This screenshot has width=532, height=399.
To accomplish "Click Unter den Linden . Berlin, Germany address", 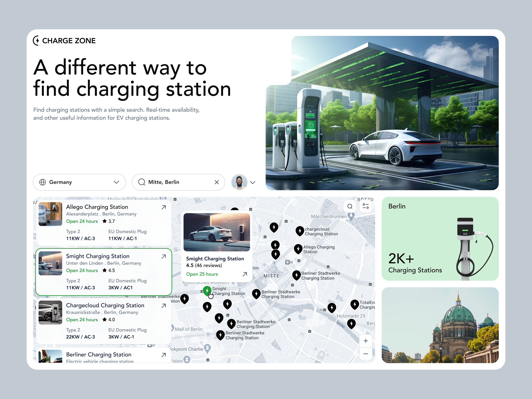I will click(104, 263).
